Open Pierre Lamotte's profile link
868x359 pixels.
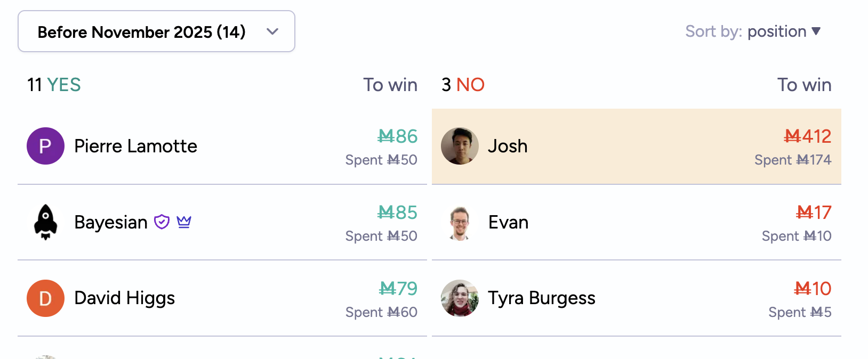[x=135, y=146]
